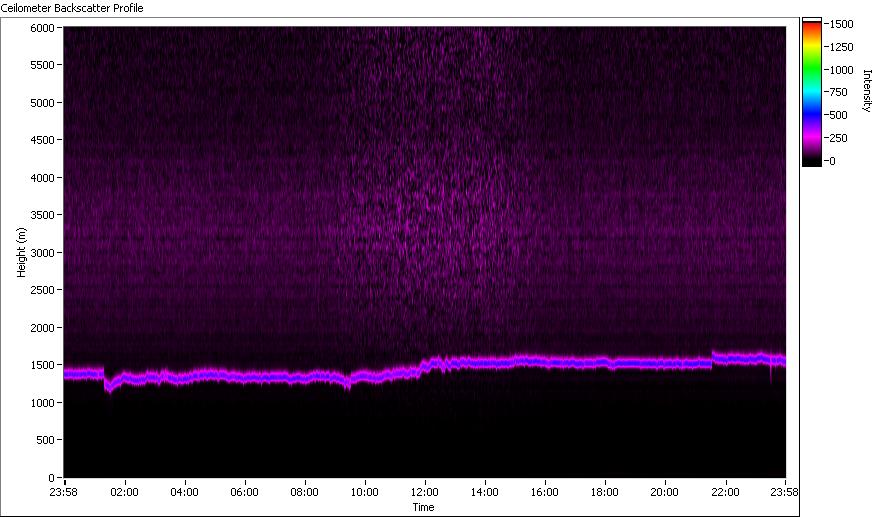Viewport: 876px width, 517px height.
Task: Click the intensity color scale bar
Action: pos(812,92)
